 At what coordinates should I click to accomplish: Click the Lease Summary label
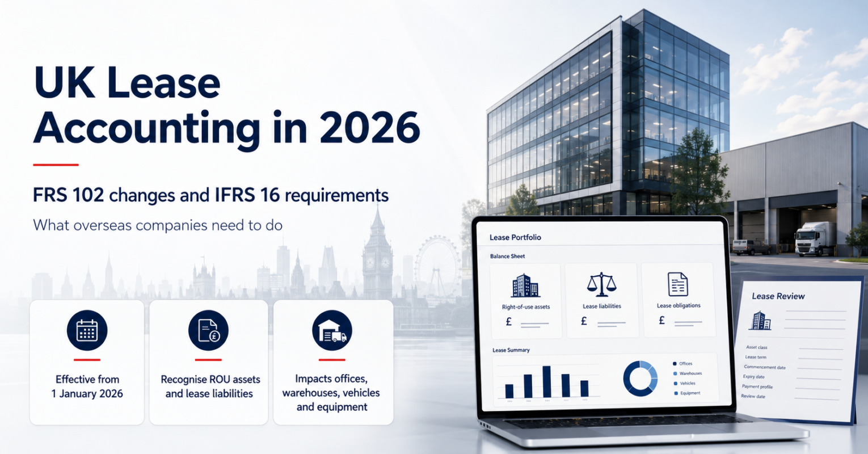coord(511,350)
